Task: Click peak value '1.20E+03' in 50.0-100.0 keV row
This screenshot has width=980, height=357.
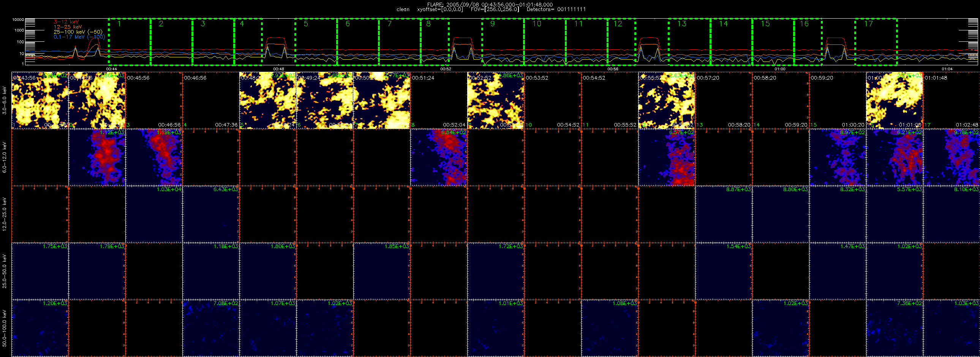Action: [55, 303]
